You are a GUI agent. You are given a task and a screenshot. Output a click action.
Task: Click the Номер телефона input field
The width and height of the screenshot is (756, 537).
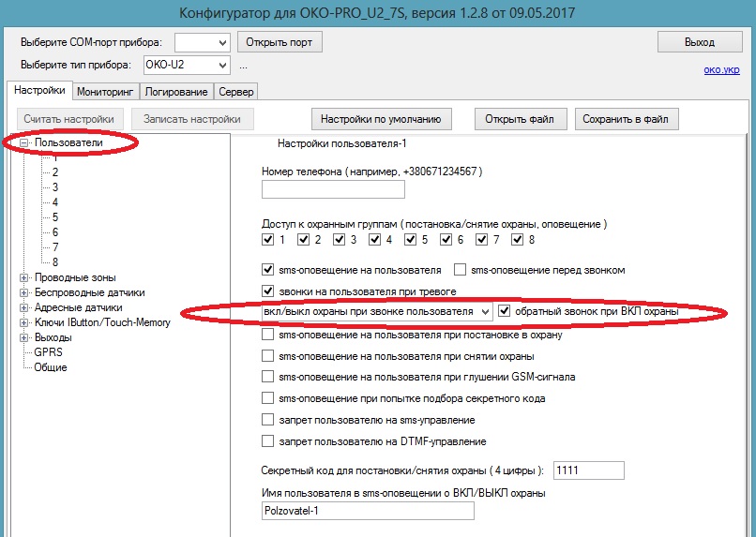[x=333, y=190]
